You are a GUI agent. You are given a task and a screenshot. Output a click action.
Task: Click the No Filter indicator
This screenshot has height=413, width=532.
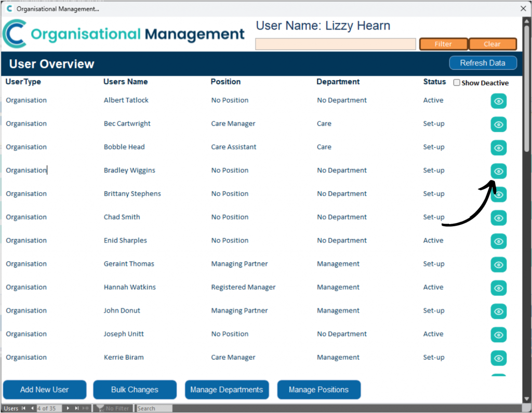(x=113, y=408)
